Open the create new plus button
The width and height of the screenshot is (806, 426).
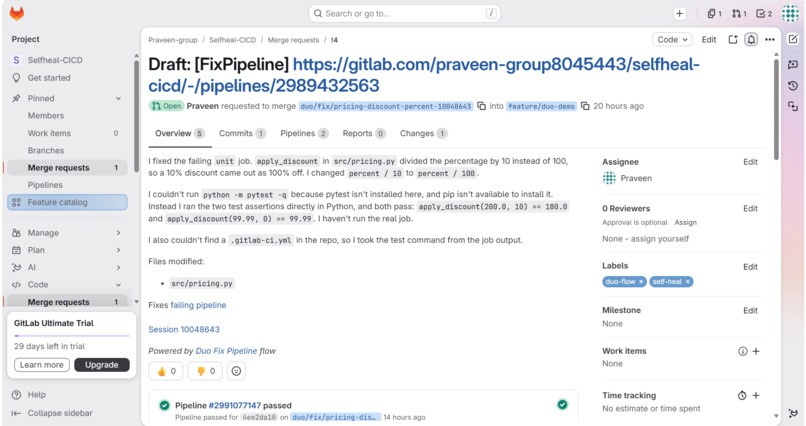[x=680, y=14]
